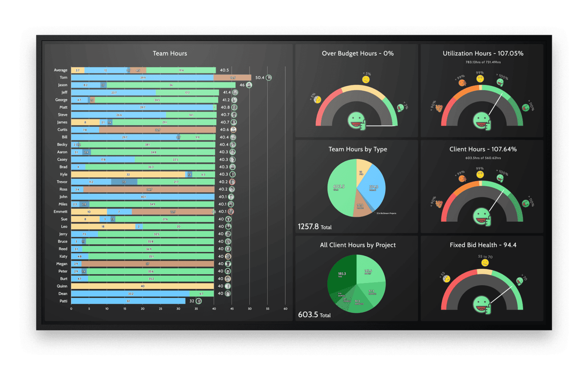Select the '603.5hrs of 560.62hrs' subtitle
Viewport: 588px width, 365px height.
[x=483, y=158]
